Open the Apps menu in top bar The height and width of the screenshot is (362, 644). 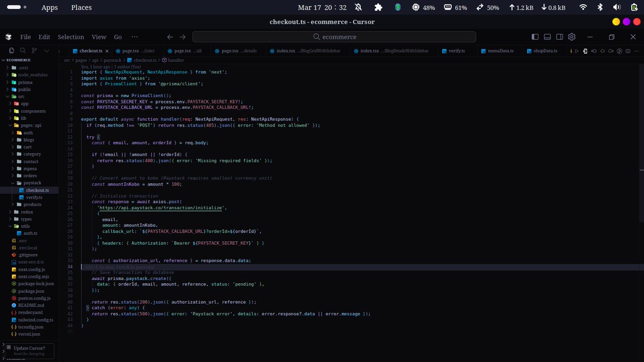(49, 8)
